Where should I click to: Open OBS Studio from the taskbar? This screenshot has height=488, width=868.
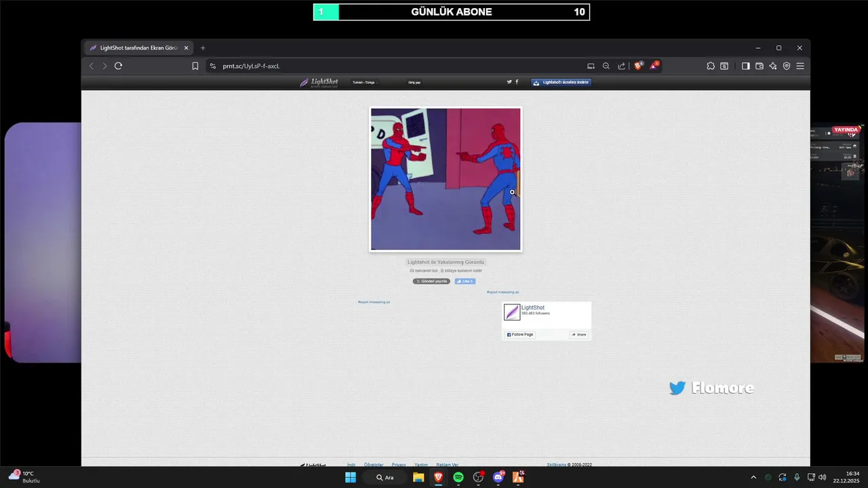[478, 477]
